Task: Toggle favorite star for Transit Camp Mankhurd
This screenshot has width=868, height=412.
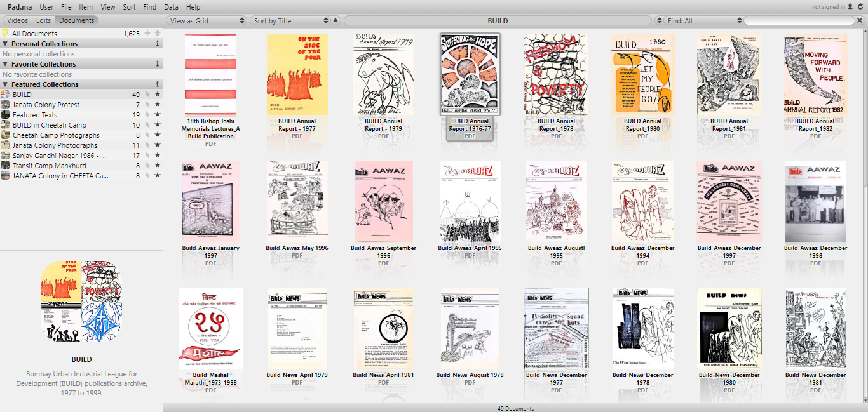Action: [158, 166]
